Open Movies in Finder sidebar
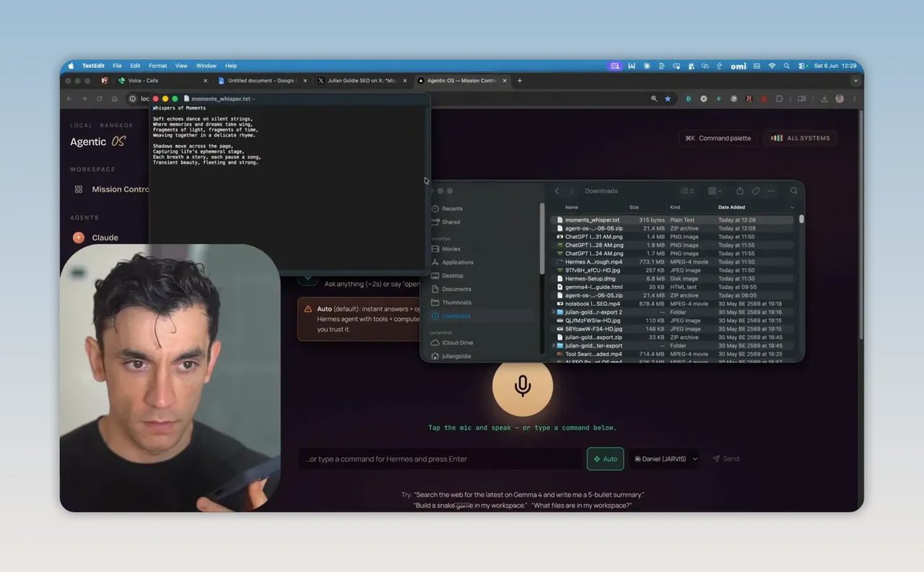 click(445, 248)
